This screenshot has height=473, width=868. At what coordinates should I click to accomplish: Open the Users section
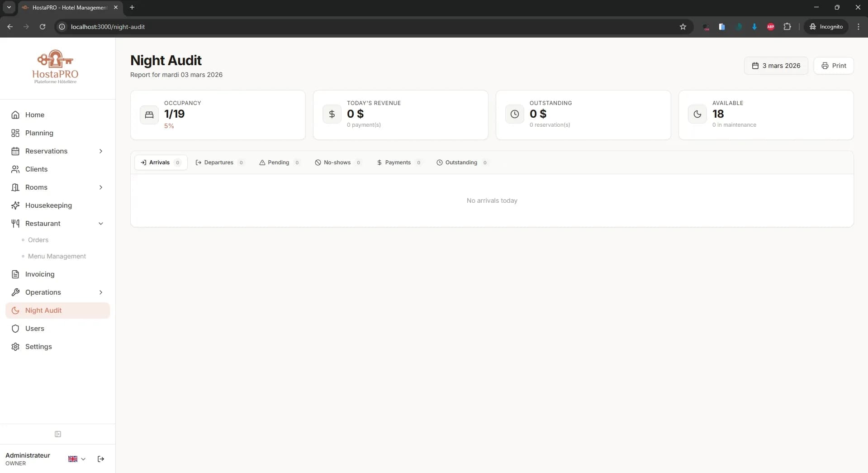[x=35, y=329]
